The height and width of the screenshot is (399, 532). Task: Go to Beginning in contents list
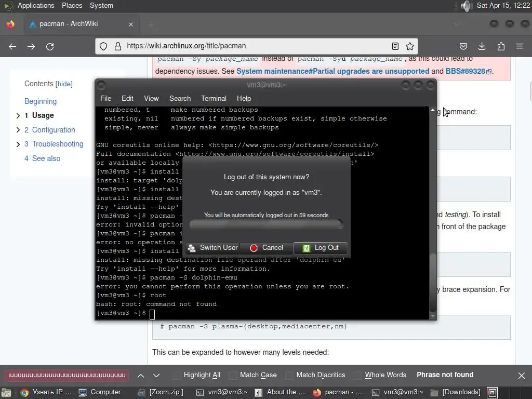(x=41, y=101)
